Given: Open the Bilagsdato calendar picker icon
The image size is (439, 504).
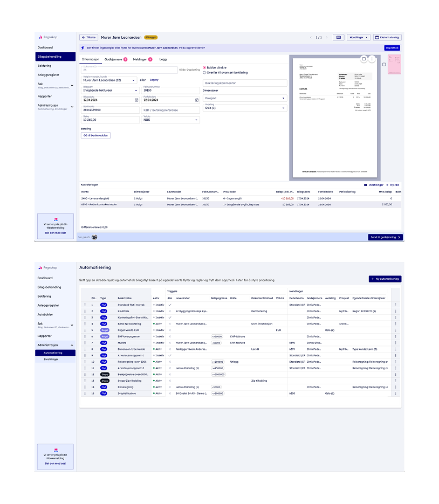Looking at the screenshot, I should 136,100.
